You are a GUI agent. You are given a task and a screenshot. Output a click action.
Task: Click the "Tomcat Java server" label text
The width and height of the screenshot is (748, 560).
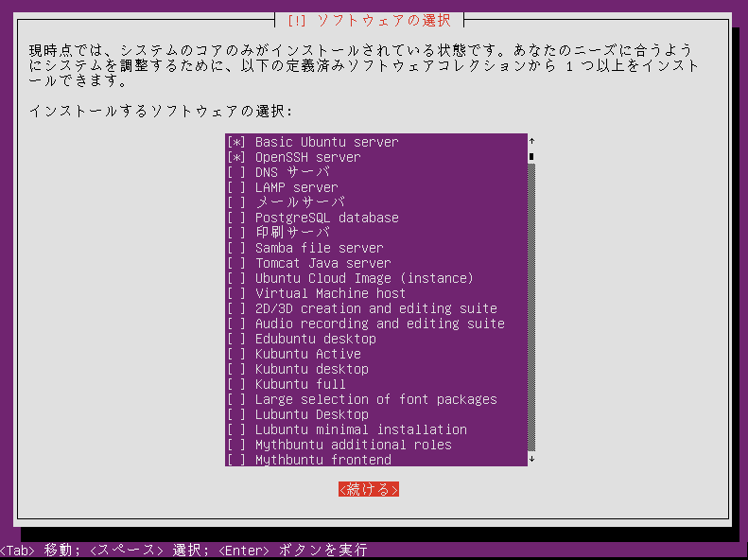point(323,263)
